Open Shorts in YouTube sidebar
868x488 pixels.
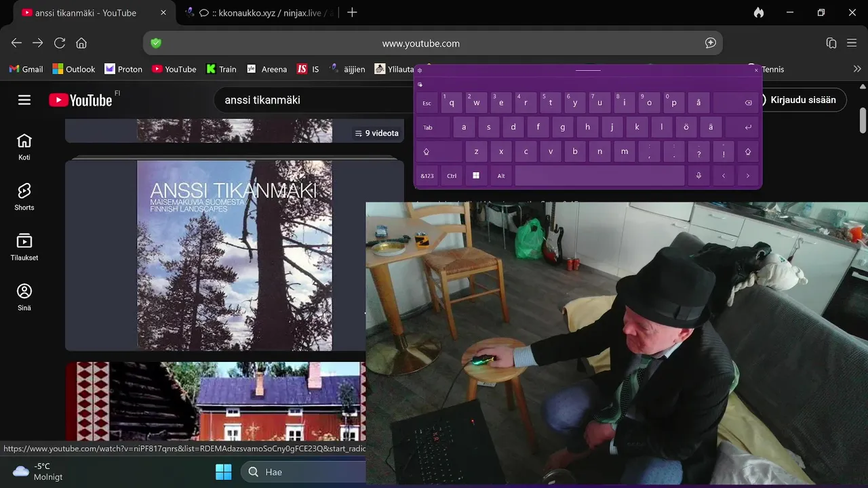click(24, 197)
